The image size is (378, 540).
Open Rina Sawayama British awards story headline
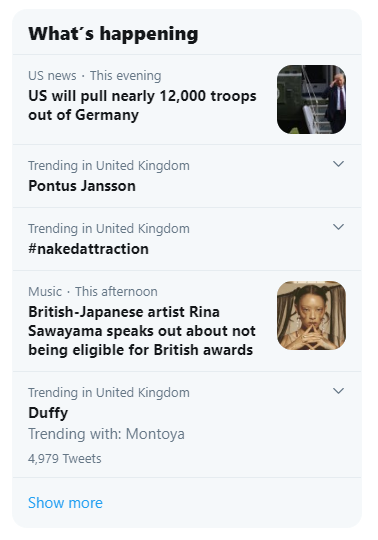[142, 331]
